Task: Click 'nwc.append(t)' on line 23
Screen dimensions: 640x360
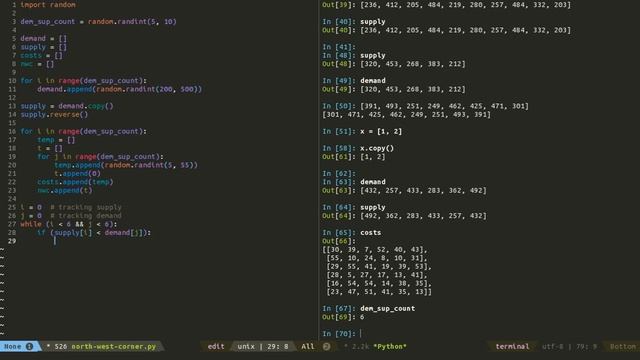Action: [64, 191]
